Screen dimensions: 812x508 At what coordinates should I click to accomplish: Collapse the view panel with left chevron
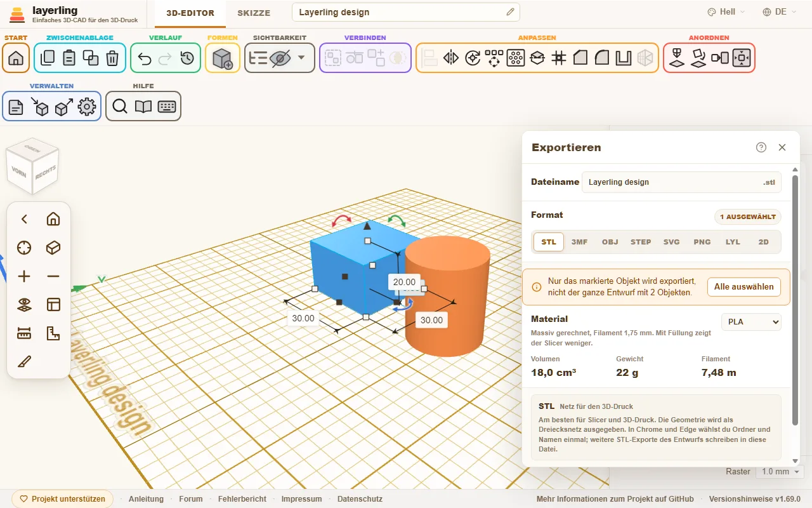24,219
